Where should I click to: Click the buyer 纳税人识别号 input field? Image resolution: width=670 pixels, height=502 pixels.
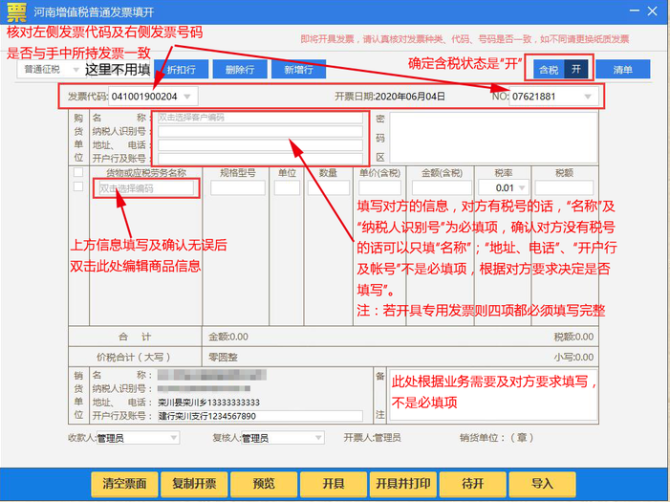[260, 131]
